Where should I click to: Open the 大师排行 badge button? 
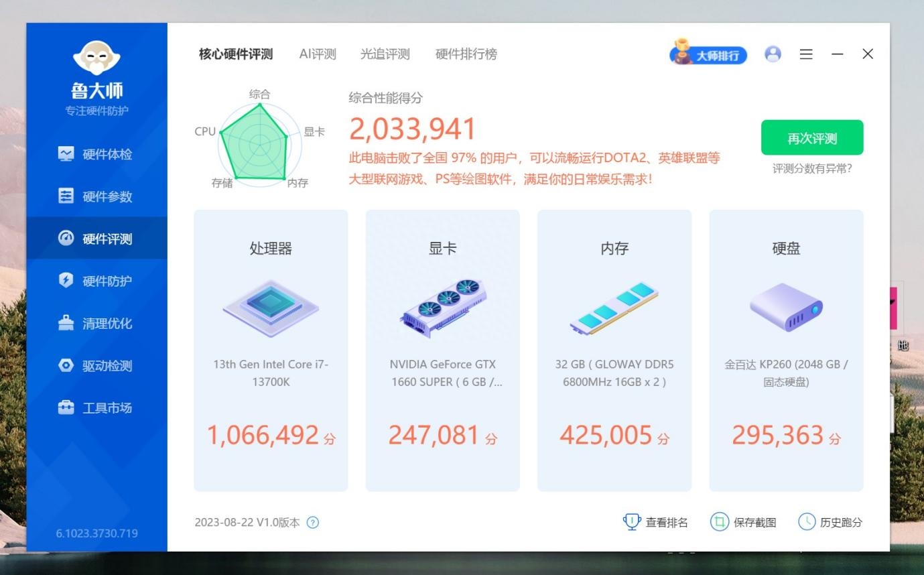[x=708, y=54]
